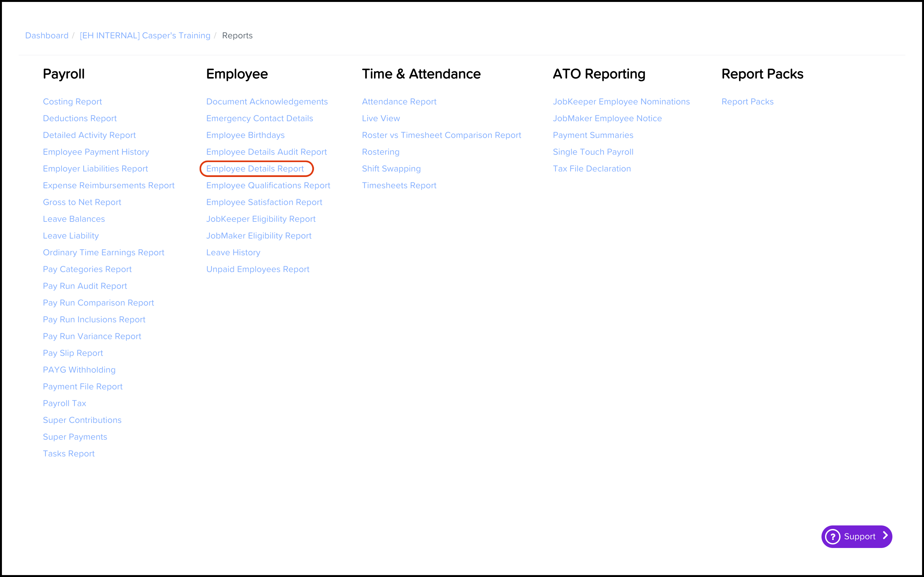Open the Report Packs page
Screen dimensions: 924x577
point(747,101)
